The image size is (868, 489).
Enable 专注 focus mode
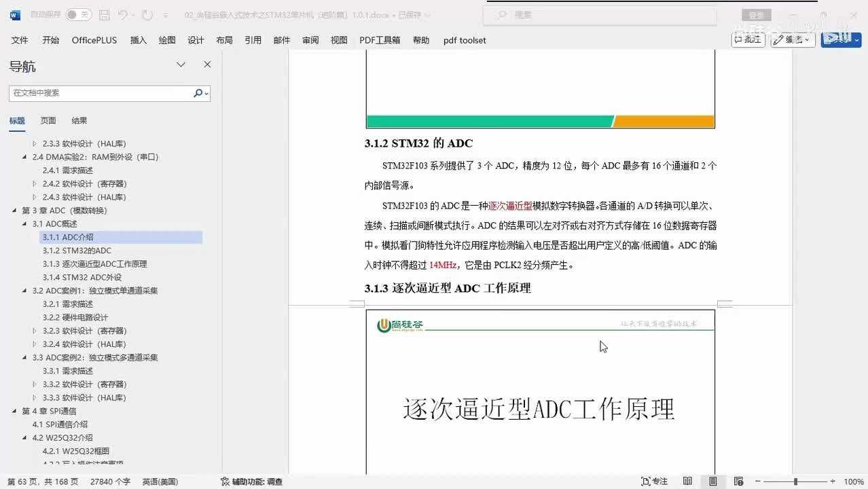[655, 482]
